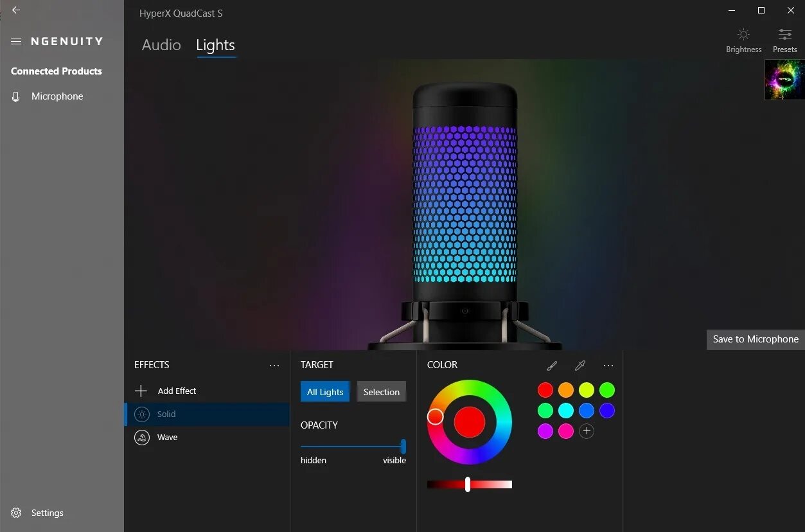Click the 'visible' opacity label
Screen dimensions: 805x532
click(394, 461)
